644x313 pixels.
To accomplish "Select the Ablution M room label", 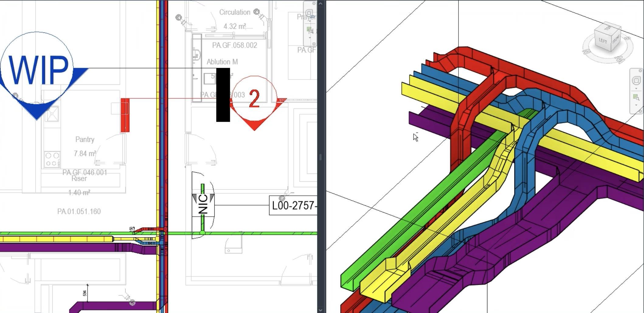I will (222, 62).
